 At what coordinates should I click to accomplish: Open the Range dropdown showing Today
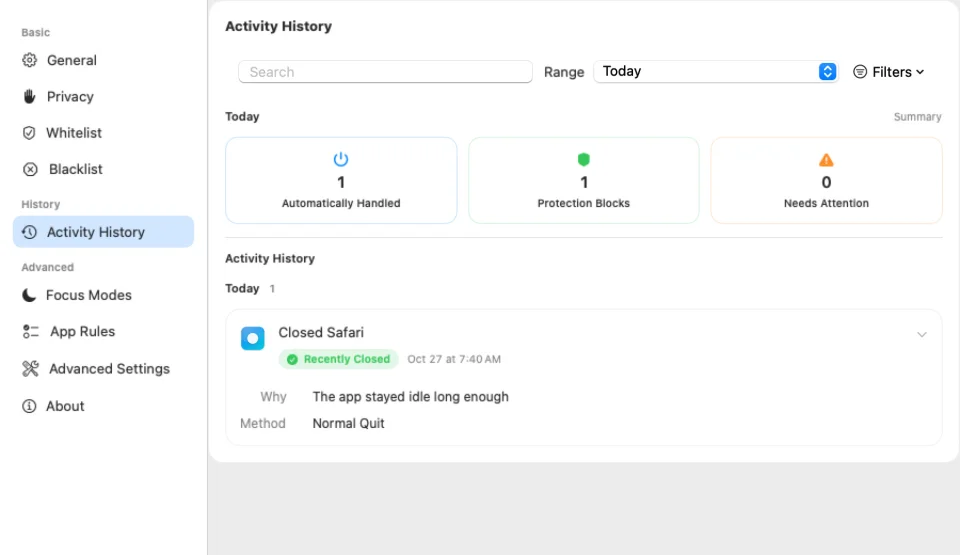715,72
